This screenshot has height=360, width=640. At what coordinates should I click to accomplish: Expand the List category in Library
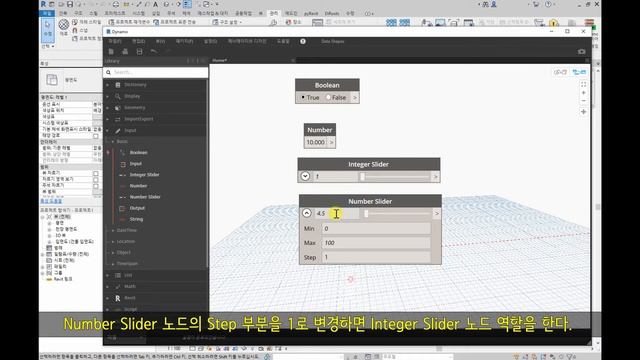click(108, 275)
